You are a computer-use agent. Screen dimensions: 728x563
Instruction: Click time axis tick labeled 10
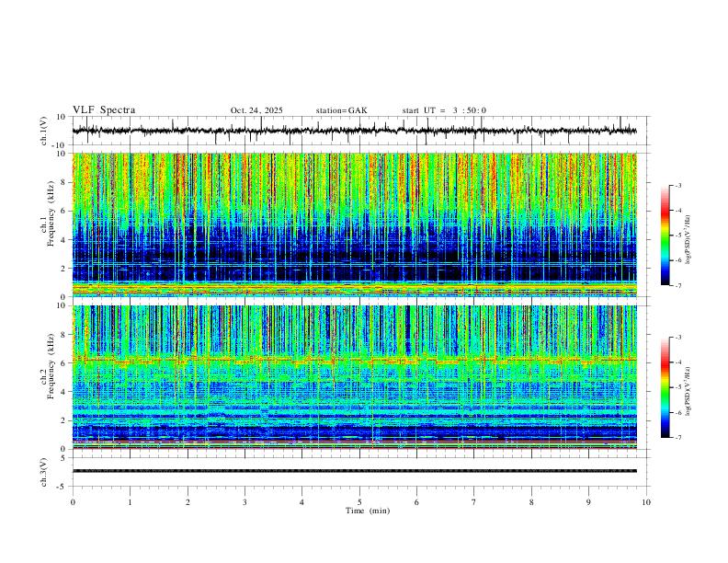point(646,502)
